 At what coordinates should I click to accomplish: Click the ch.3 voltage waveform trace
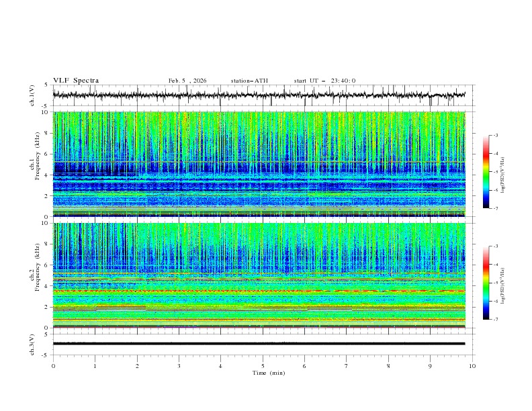(x=259, y=344)
